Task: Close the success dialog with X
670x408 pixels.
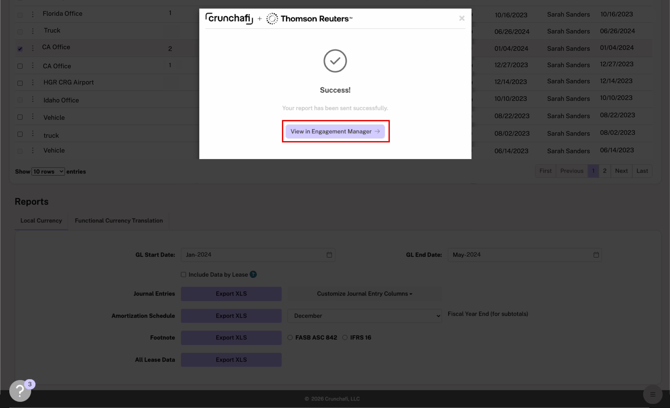Action: (461, 18)
